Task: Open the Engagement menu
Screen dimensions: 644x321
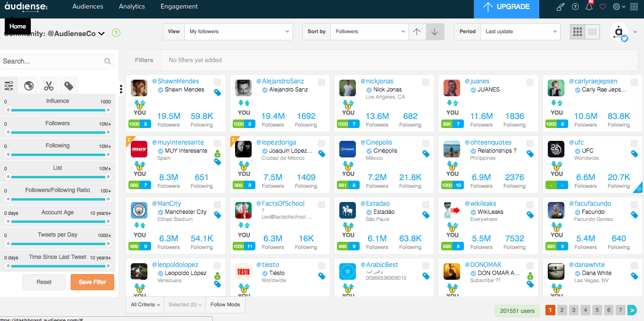Action: 179,7
